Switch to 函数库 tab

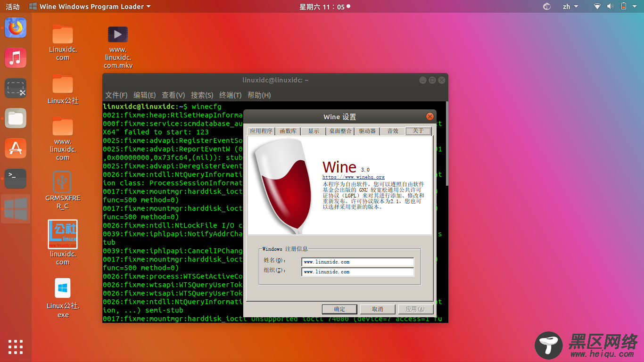click(x=288, y=131)
